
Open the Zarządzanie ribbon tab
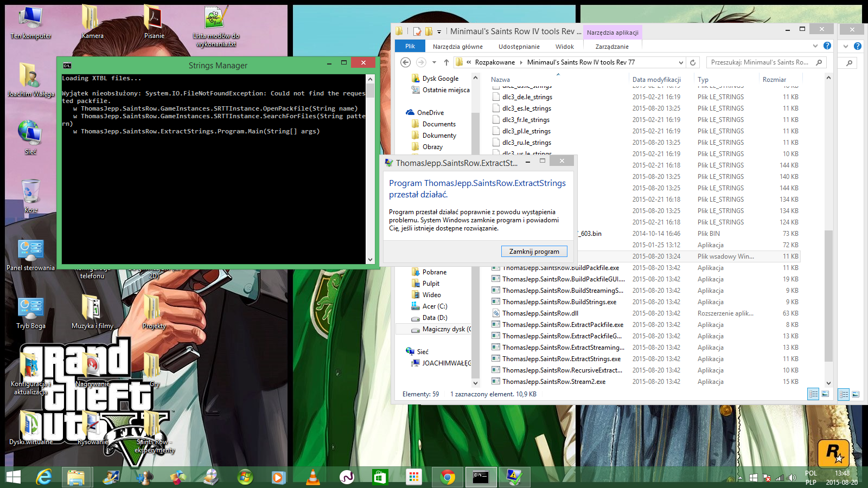pyautogui.click(x=612, y=47)
